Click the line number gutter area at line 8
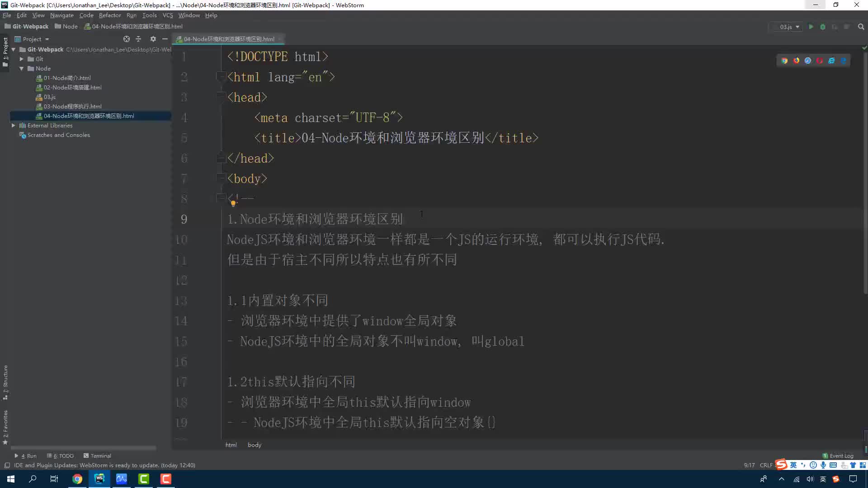 pyautogui.click(x=183, y=199)
